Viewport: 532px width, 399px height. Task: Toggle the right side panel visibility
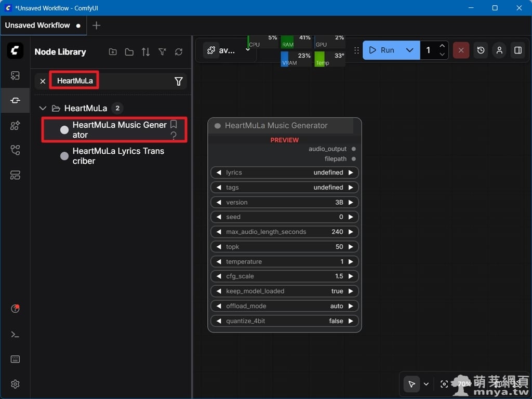coord(517,50)
